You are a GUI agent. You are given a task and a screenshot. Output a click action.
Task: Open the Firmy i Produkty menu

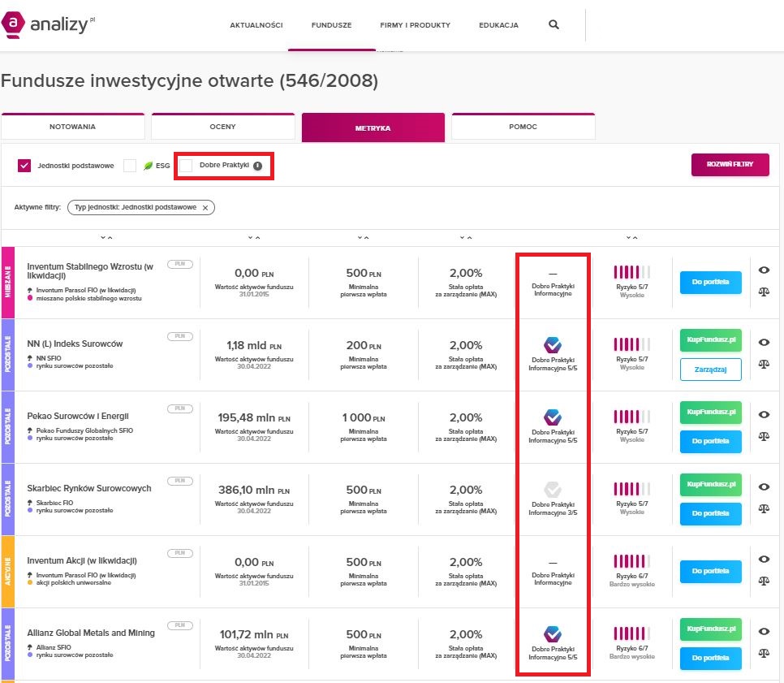point(415,25)
